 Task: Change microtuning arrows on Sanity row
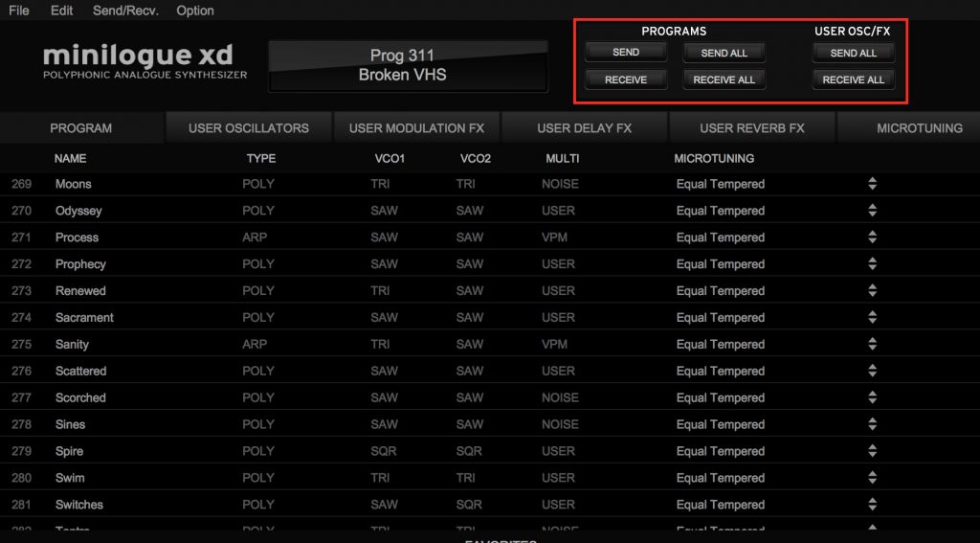(872, 345)
